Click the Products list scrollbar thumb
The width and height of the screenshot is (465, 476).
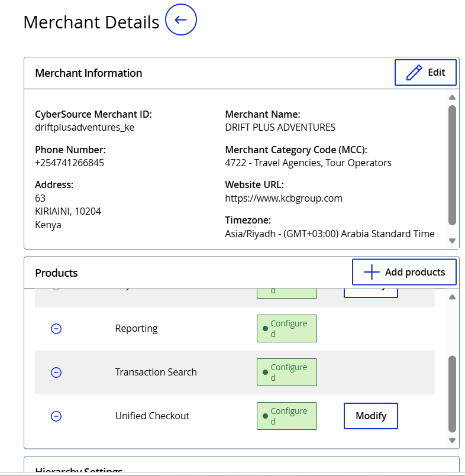(452, 394)
